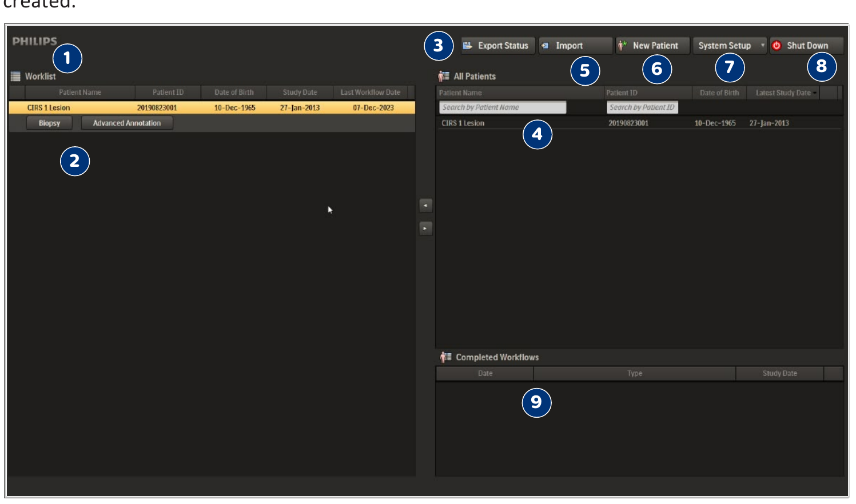Click Patient ID header in All Patients
Image resolution: width=856 pixels, height=504 pixels.
[x=648, y=93]
